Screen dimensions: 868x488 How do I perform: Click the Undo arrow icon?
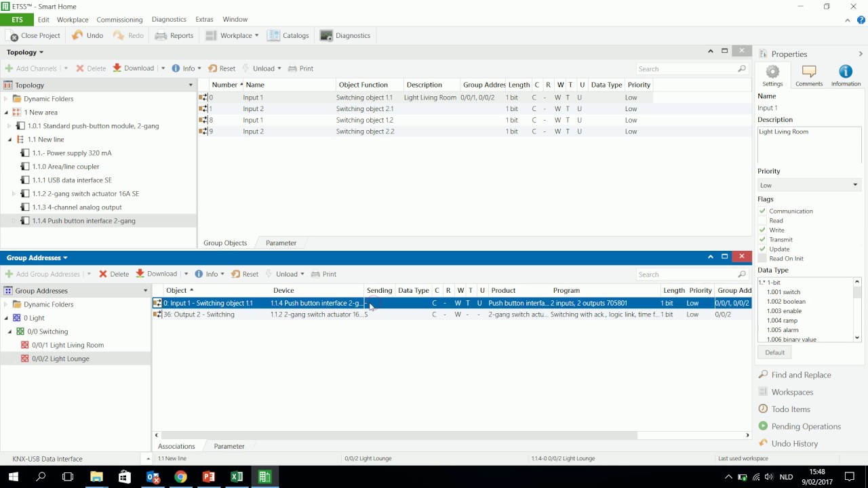(78, 35)
